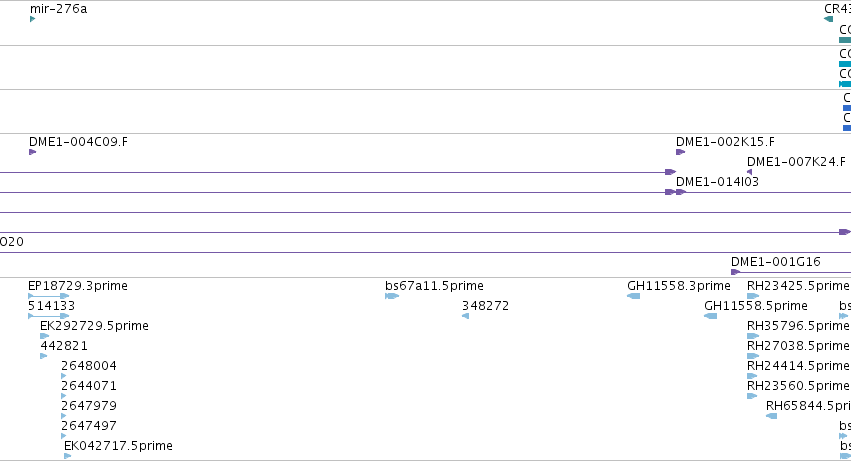
Task: Select the 2648004 label
Action: 89,366
